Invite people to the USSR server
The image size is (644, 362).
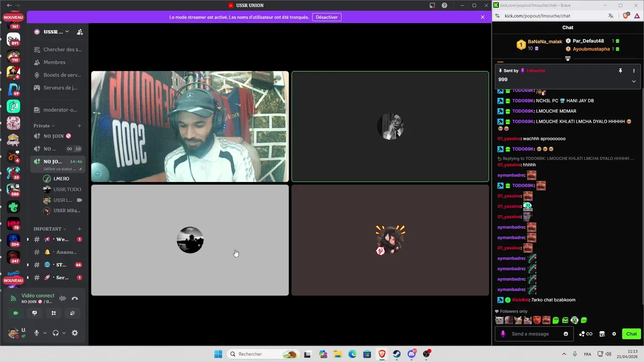click(80, 32)
